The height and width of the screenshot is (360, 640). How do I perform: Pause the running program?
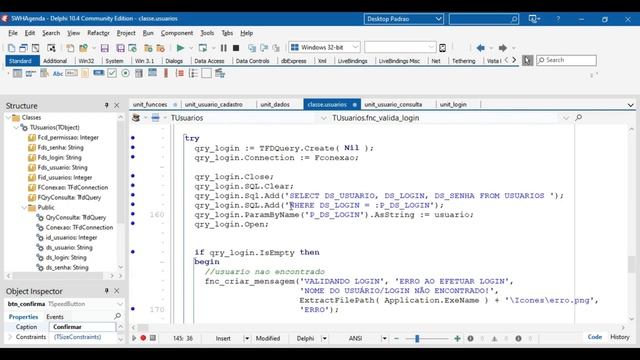[224, 48]
